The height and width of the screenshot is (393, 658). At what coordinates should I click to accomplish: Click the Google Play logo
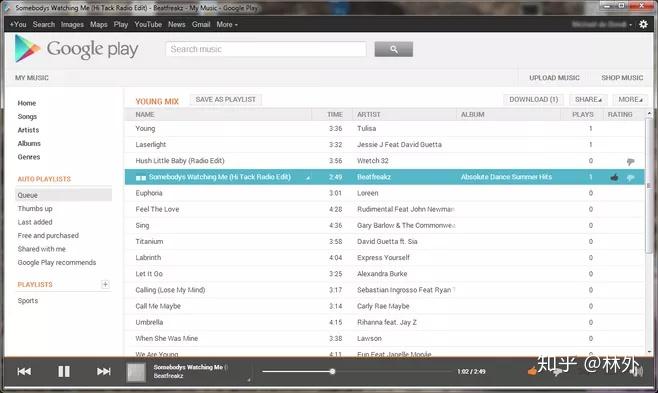click(x=76, y=49)
